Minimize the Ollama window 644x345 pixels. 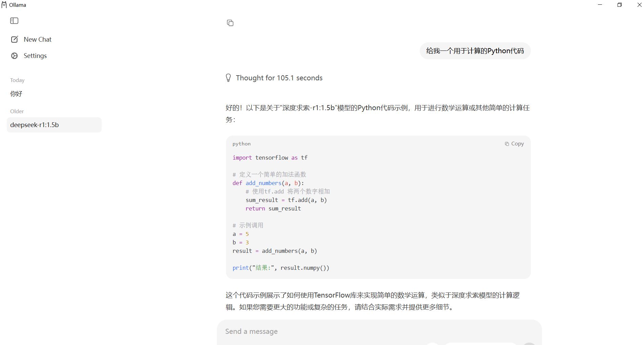point(600,5)
